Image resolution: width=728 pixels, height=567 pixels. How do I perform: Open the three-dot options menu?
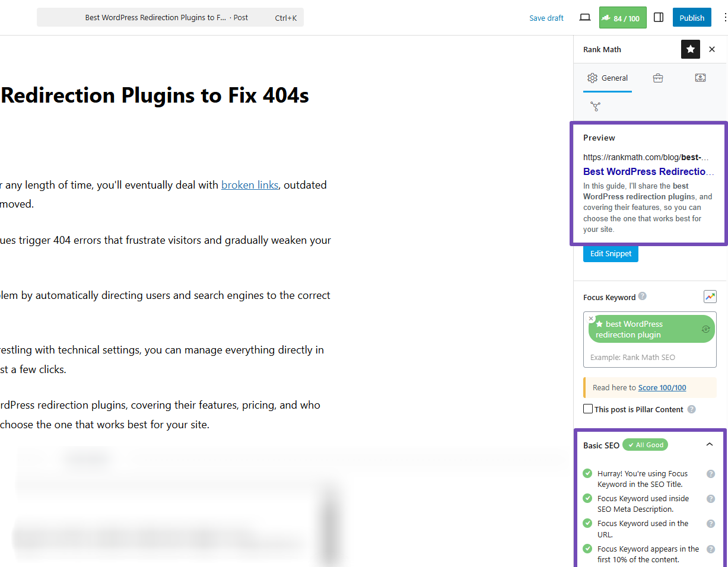(x=725, y=18)
